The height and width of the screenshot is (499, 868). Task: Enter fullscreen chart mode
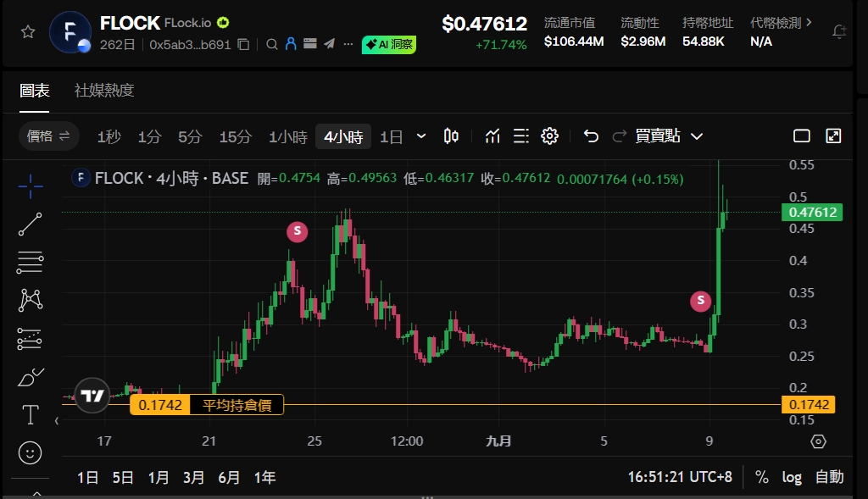click(x=832, y=136)
